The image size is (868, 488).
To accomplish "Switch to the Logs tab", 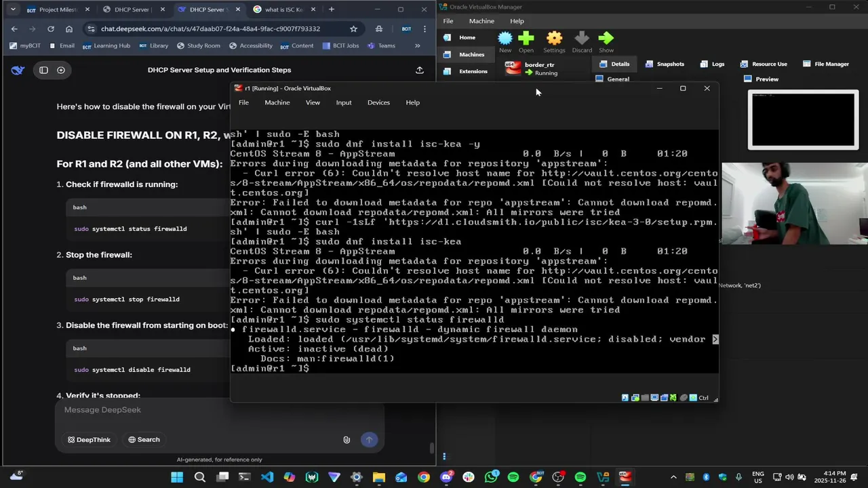I will point(712,64).
